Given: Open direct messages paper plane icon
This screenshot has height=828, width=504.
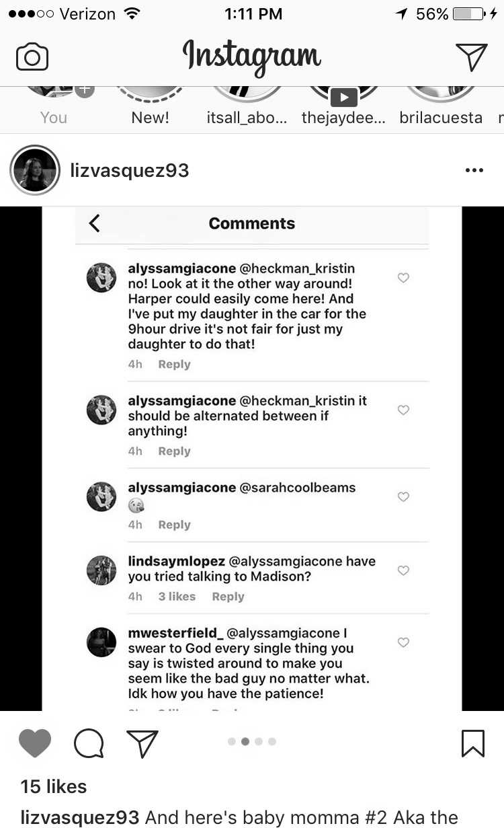Looking at the screenshot, I should coord(471,57).
